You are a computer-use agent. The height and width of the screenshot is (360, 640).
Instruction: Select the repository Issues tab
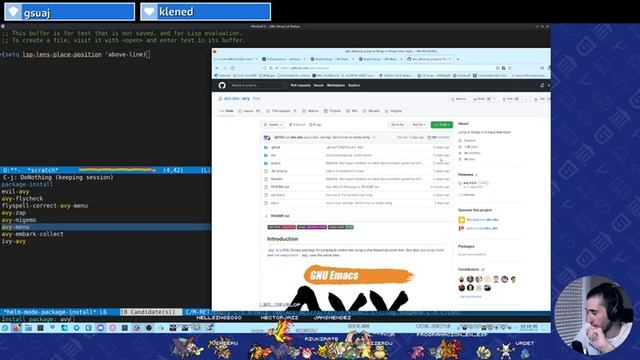point(249,111)
